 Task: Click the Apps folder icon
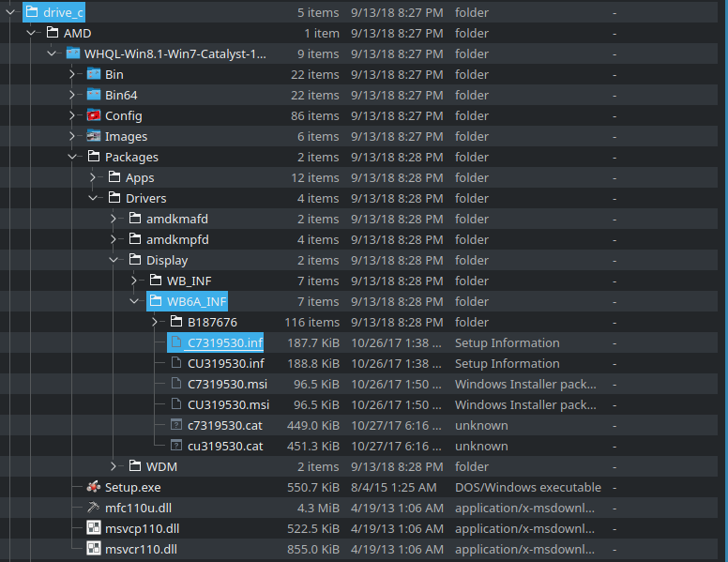coord(114,177)
